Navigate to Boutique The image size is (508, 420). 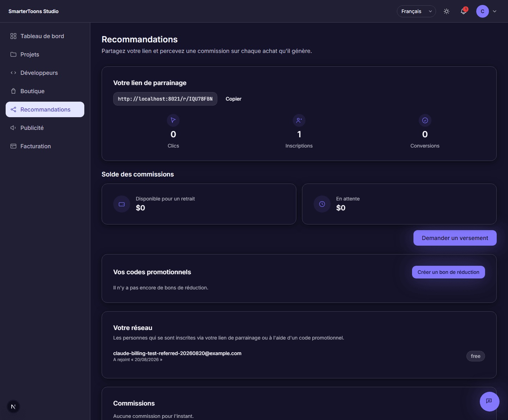[x=45, y=91]
